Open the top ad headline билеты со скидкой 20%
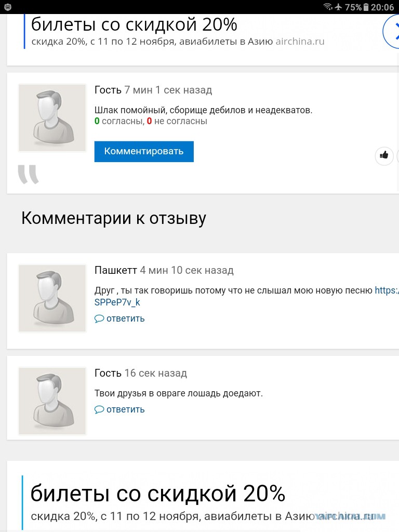This screenshot has height=532, width=399. [x=134, y=24]
